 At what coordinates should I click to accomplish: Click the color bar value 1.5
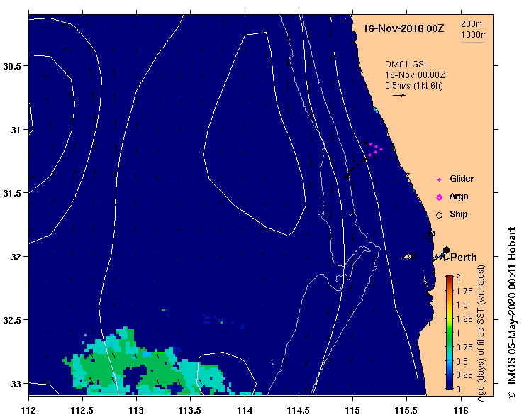[462, 305]
